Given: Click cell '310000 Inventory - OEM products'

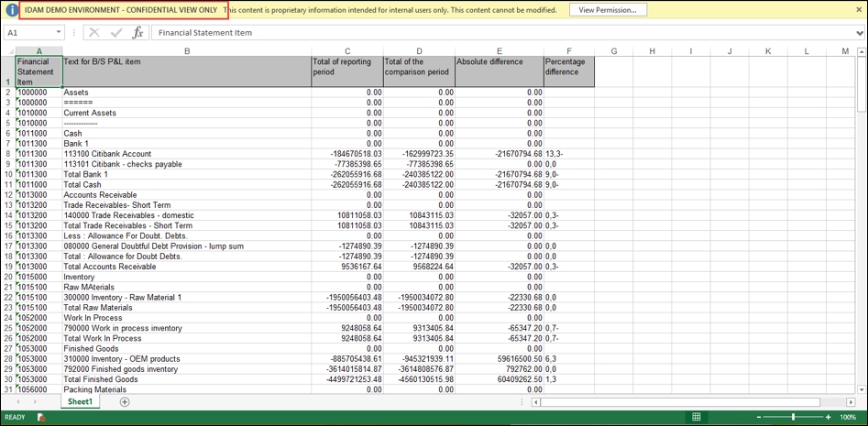Looking at the screenshot, I should 187,358.
